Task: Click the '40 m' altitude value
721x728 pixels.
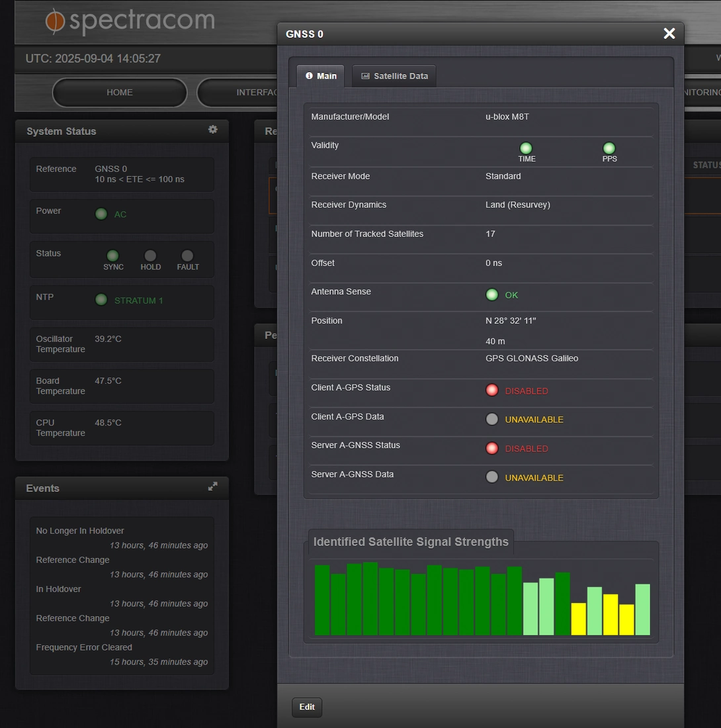Action: click(x=495, y=341)
